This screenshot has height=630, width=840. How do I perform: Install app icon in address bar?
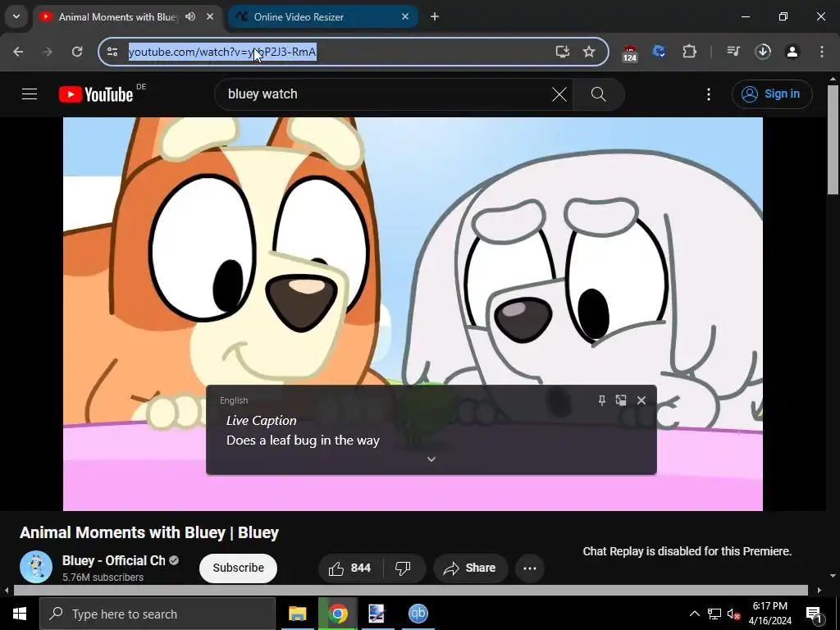(x=562, y=52)
